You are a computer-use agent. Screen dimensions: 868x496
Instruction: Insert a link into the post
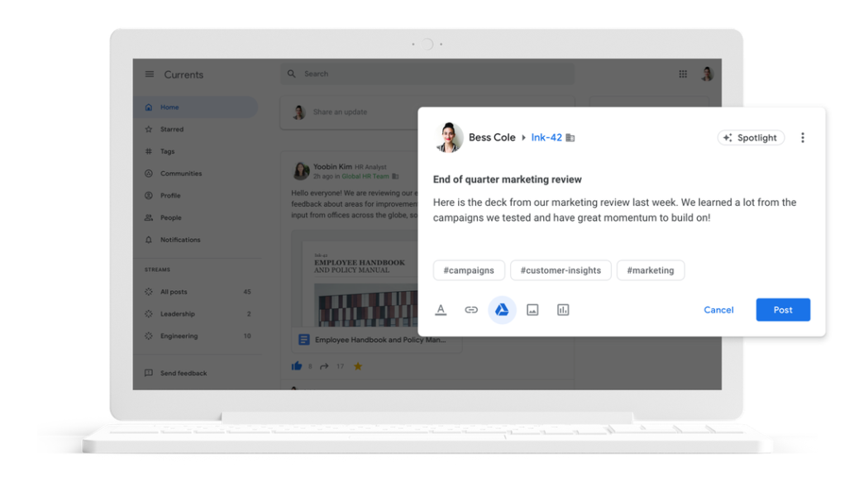tap(471, 309)
